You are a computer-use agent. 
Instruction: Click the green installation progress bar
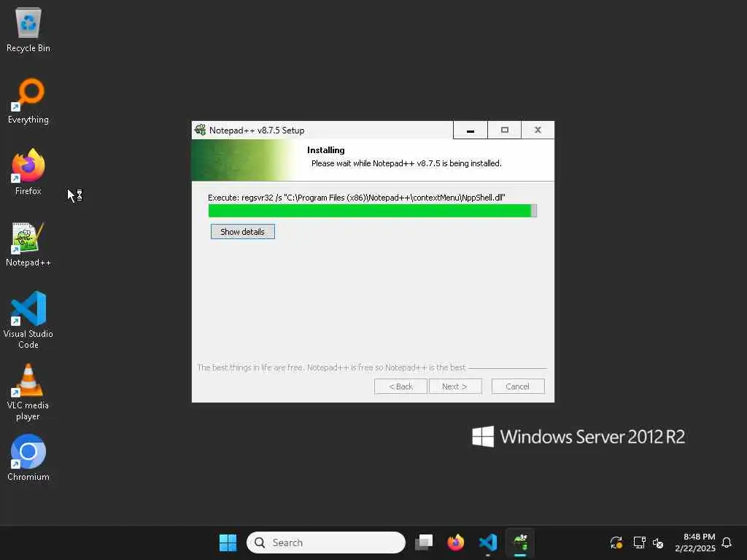point(373,211)
